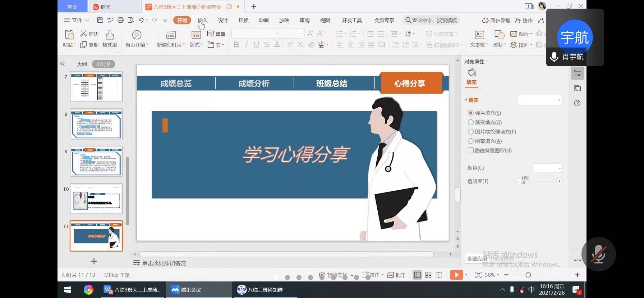Click the Cut scissors icon

point(84,34)
